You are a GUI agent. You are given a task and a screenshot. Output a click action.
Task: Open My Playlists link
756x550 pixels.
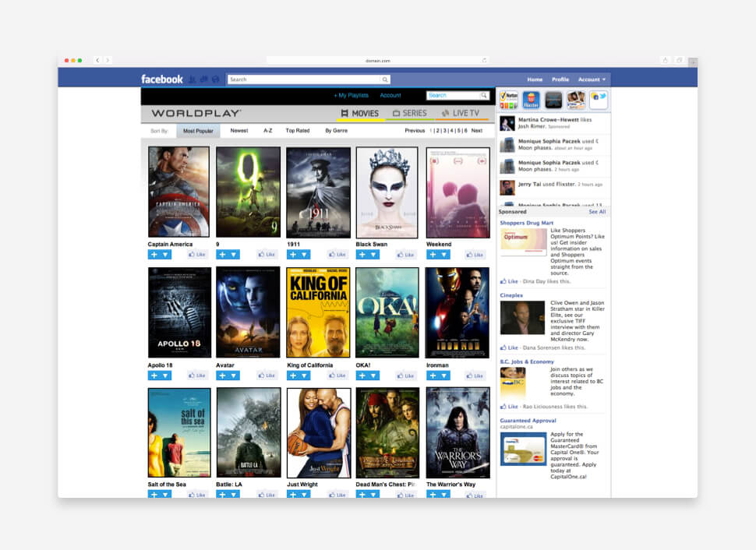tap(351, 96)
